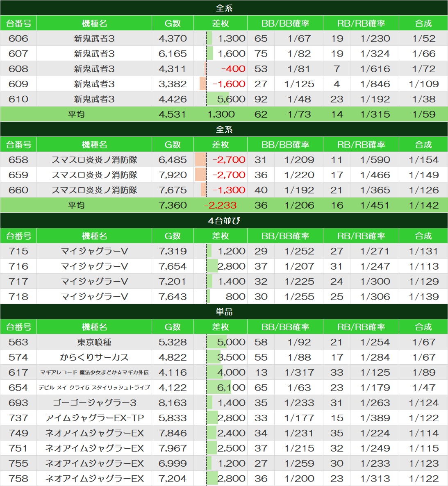Viewport: 448px width, 486px height.
Task: Select combined rate 1/38
Action: 424,99
